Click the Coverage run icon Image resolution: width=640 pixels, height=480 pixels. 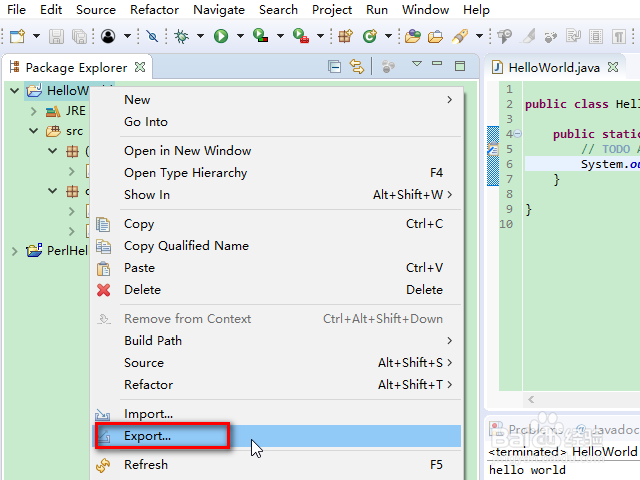click(x=260, y=36)
